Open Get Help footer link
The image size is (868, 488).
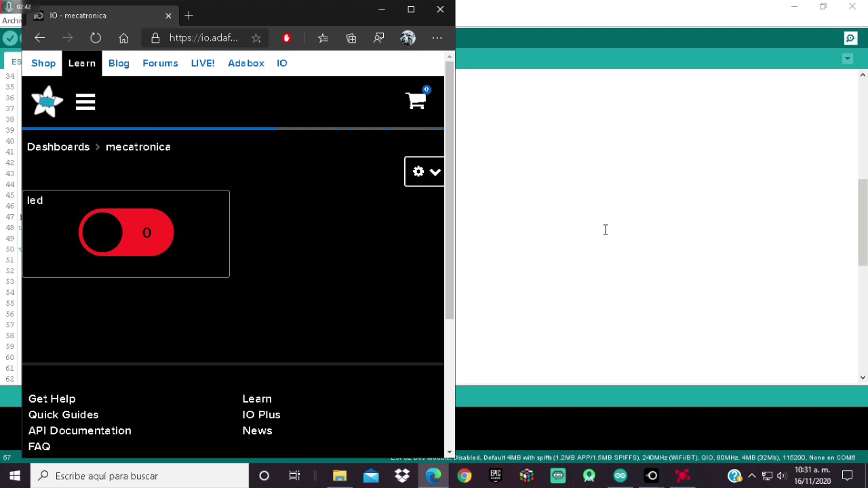click(52, 399)
